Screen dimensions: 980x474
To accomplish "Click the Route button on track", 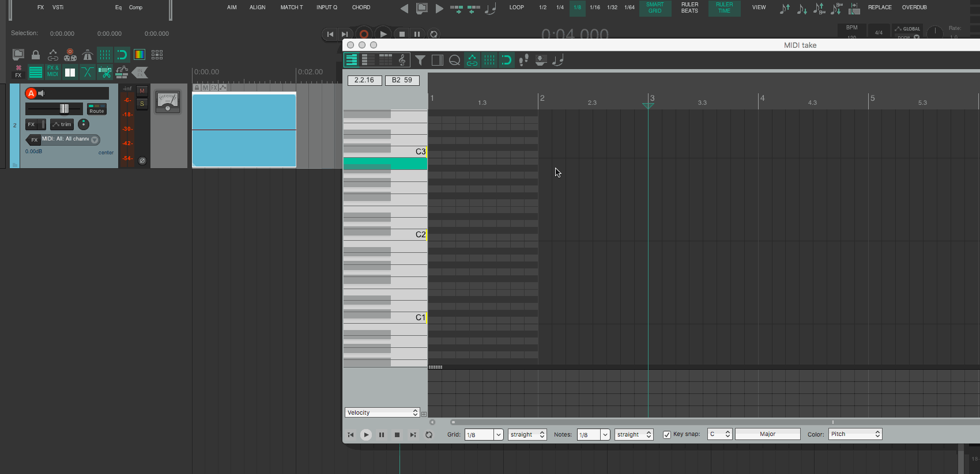I will coord(96,109).
